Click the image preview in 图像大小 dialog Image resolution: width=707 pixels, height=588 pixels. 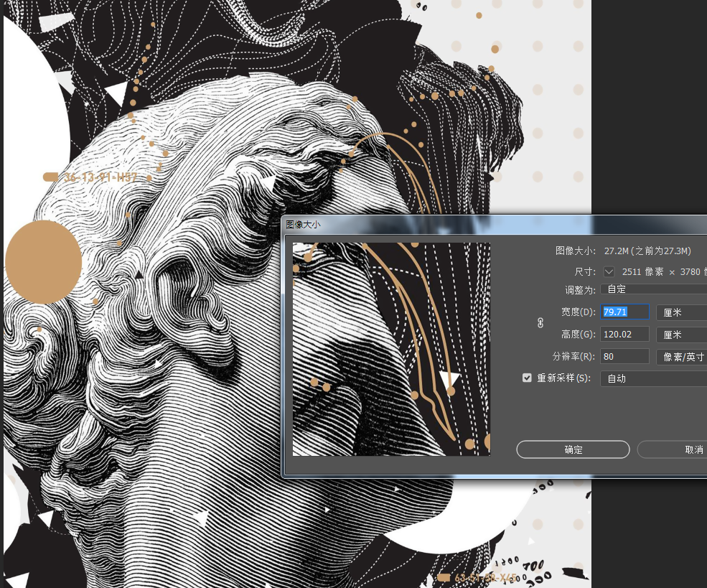coord(391,349)
